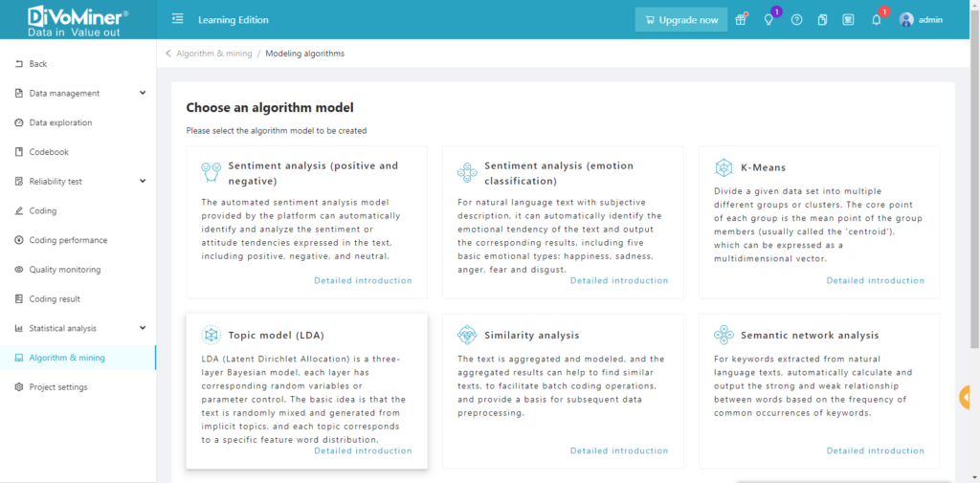
Task: Open the gift icon in the header
Action: tap(741, 19)
